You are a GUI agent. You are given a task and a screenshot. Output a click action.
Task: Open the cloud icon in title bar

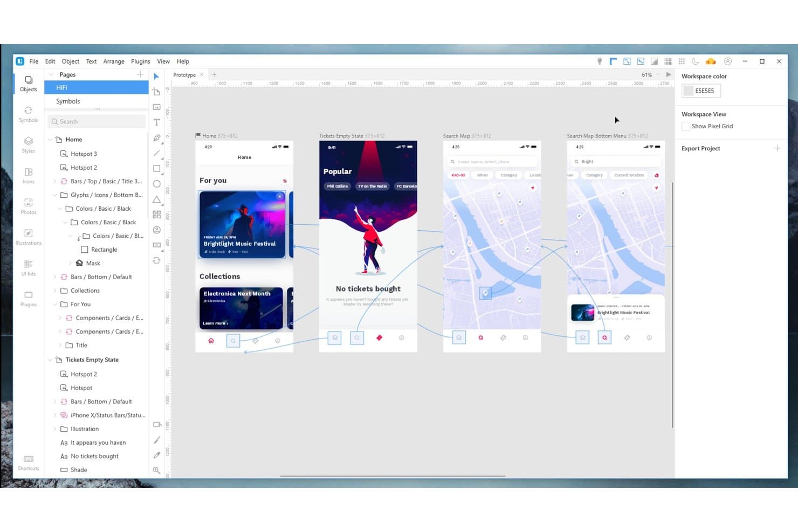(x=710, y=61)
